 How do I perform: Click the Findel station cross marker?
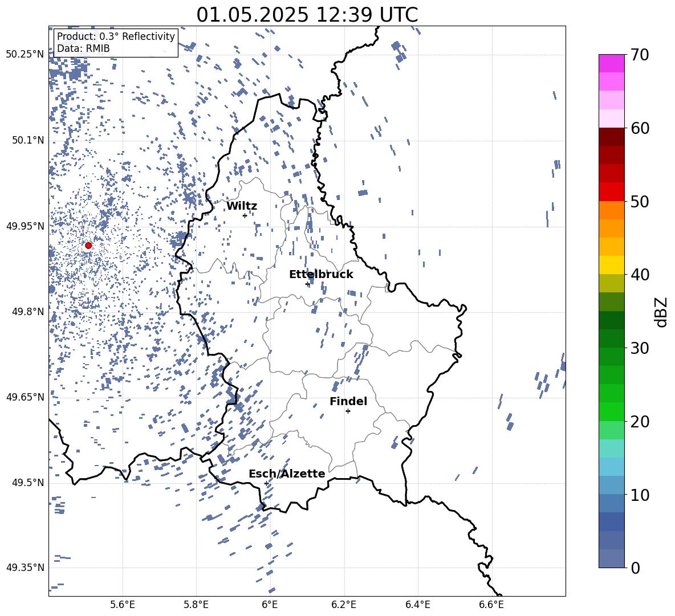pyautogui.click(x=348, y=411)
